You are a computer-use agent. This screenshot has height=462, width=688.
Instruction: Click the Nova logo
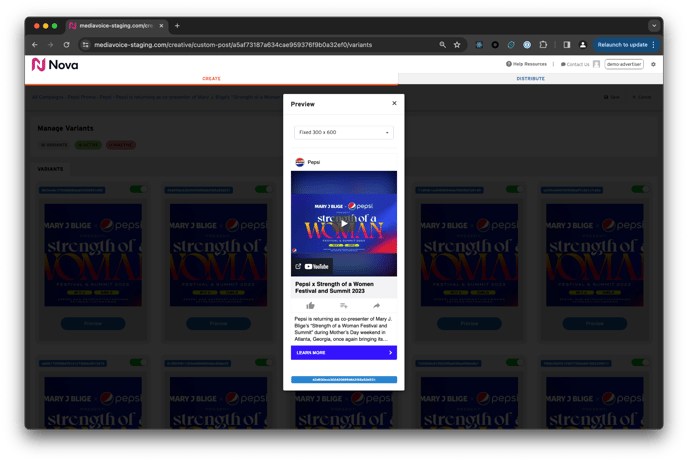[54, 64]
